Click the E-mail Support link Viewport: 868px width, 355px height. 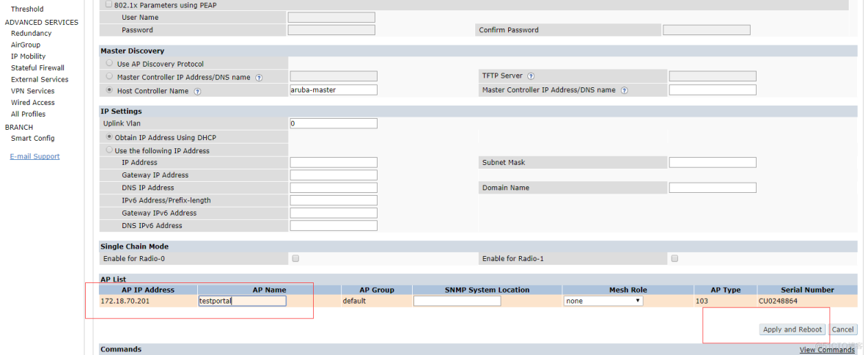tap(35, 157)
